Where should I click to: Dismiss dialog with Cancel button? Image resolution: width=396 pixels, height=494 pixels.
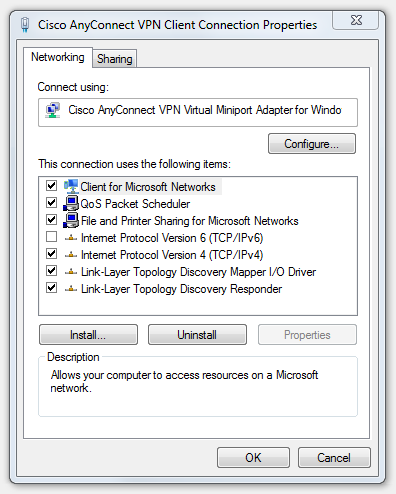334,458
